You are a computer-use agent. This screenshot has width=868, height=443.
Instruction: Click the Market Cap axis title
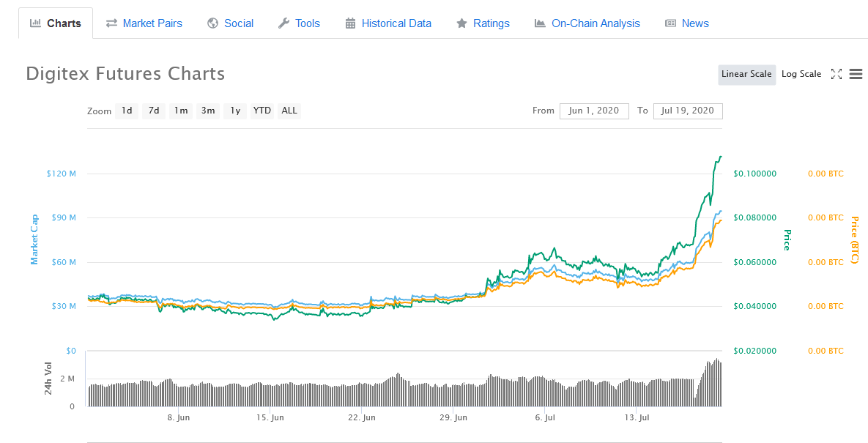[35, 240]
